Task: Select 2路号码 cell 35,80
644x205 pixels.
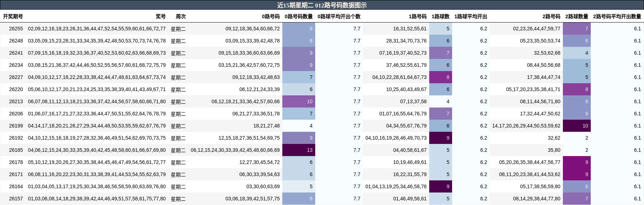Action: click(554, 150)
